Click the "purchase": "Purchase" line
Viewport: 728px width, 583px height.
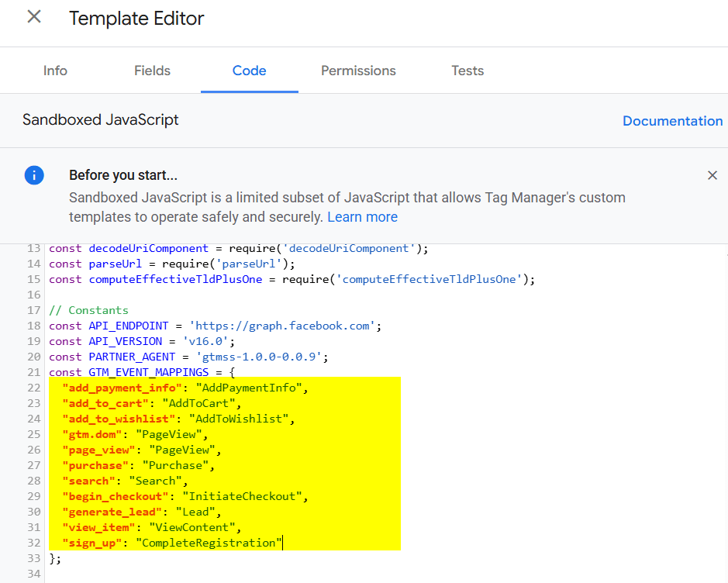(138, 465)
